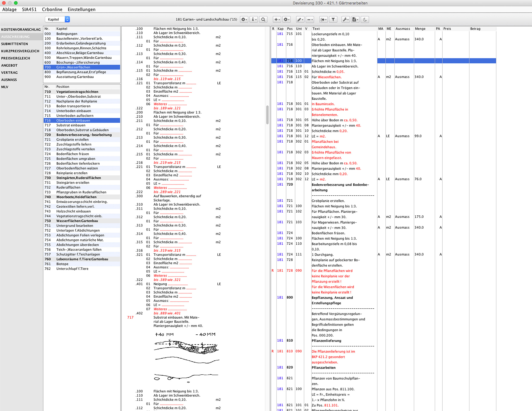Select position 710 Vegetationstragschichten
Viewport: 532px width, 411px height.
pos(82,92)
